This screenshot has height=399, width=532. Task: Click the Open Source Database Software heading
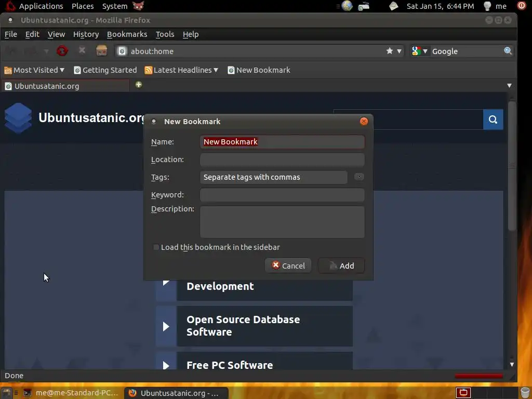(x=243, y=326)
